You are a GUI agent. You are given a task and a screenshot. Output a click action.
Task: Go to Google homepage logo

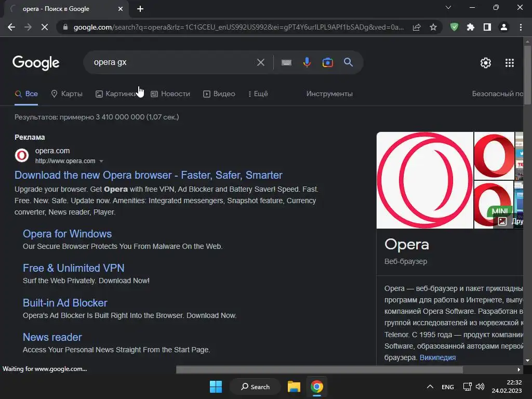pyautogui.click(x=36, y=63)
